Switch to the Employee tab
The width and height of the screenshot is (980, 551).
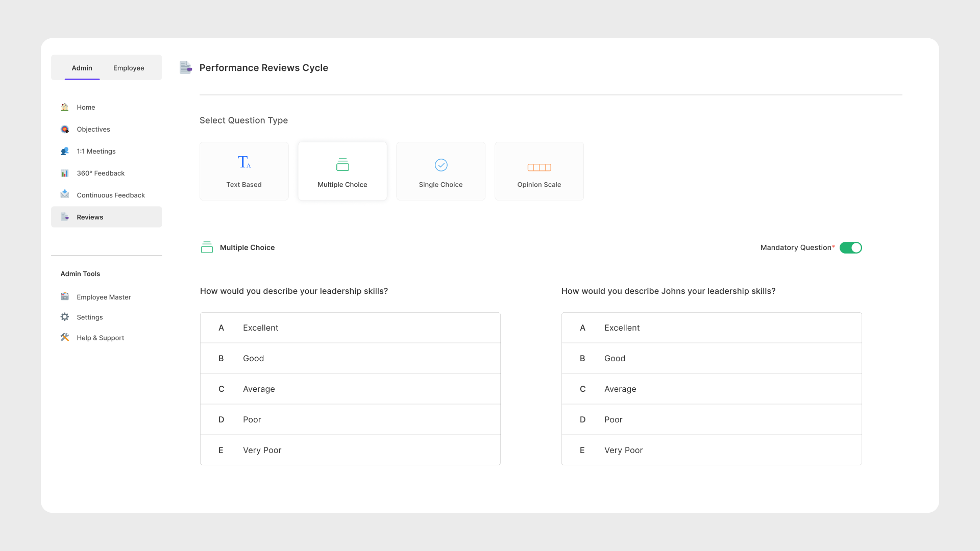pos(129,68)
